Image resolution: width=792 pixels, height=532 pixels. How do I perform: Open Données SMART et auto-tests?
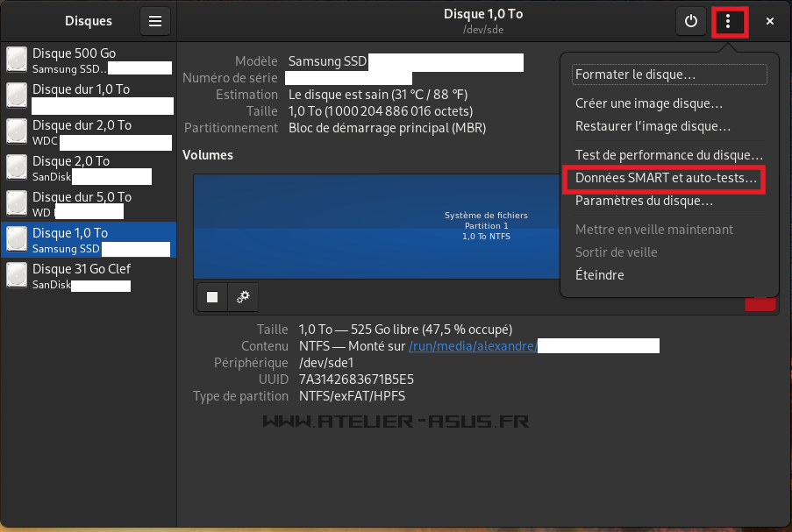[666, 178]
